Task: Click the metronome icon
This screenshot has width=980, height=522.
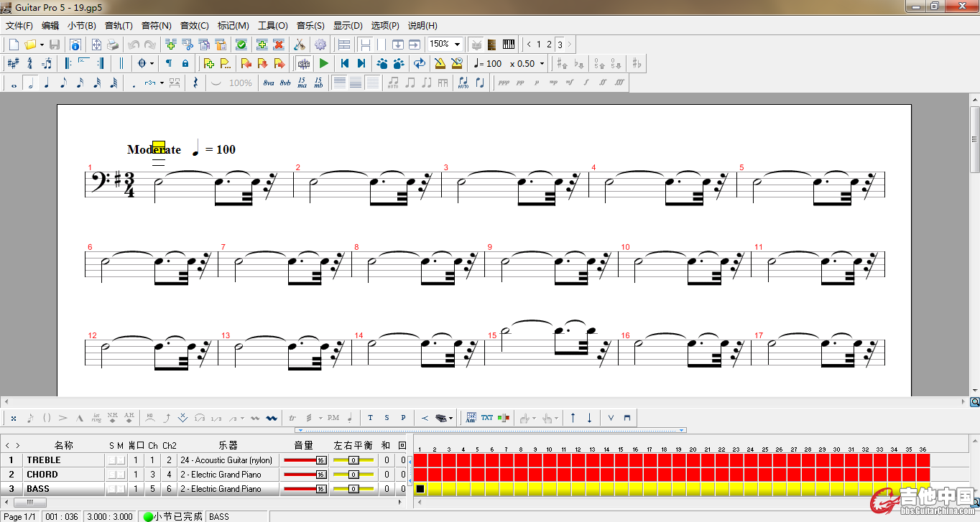Action: click(x=440, y=63)
